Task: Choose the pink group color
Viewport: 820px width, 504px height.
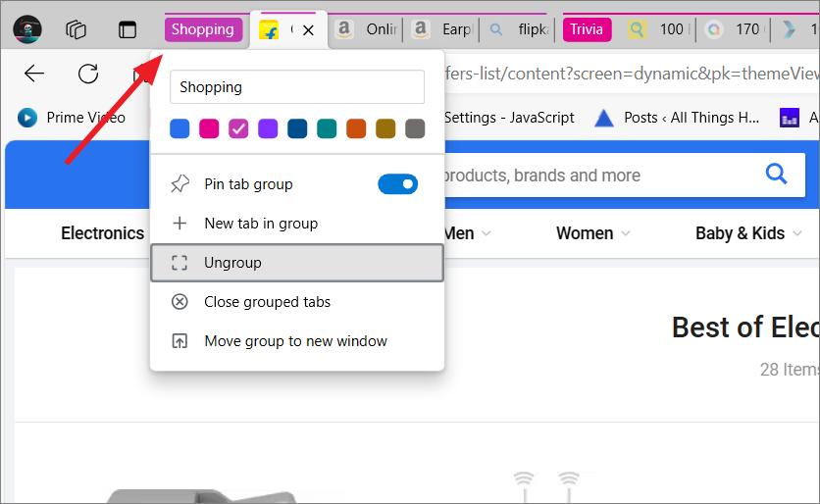Action: click(x=209, y=128)
